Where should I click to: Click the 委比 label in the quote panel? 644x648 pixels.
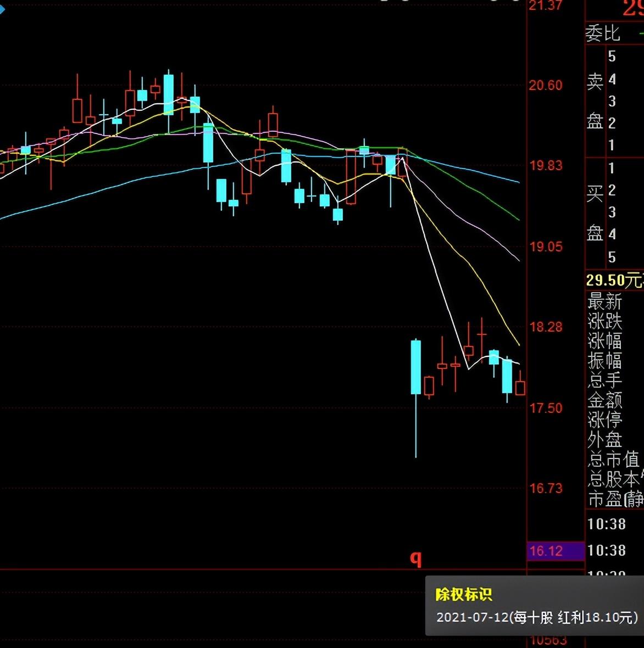tap(603, 33)
